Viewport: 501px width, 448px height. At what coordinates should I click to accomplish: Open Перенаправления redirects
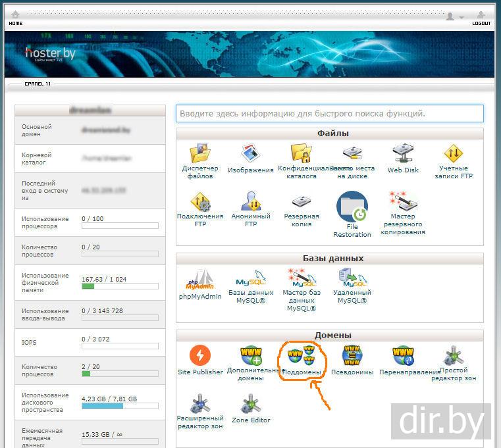click(x=403, y=361)
